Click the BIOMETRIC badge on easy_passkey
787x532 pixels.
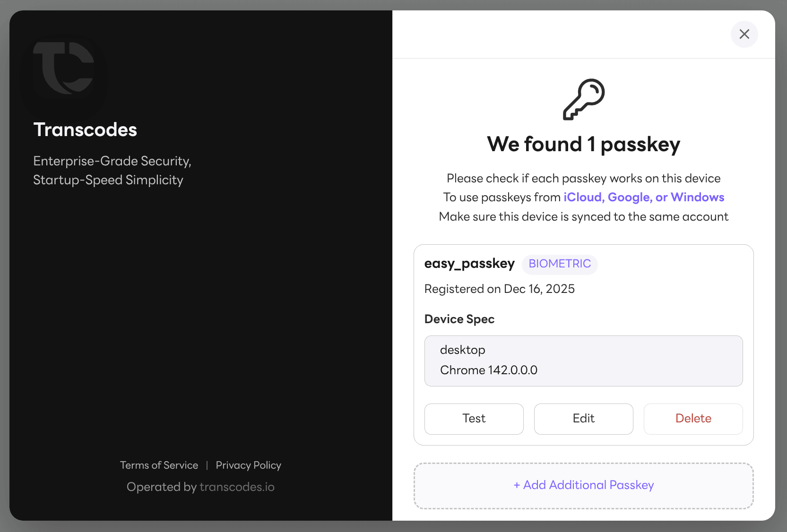560,264
